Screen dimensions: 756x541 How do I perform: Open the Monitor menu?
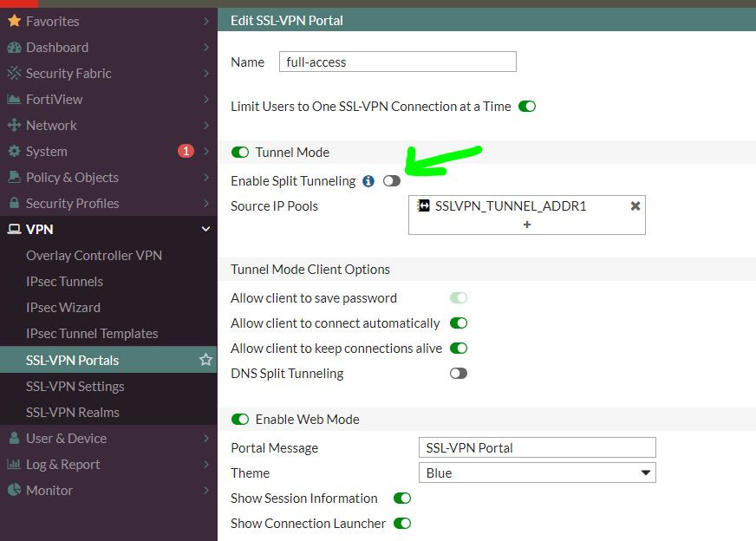pos(108,491)
